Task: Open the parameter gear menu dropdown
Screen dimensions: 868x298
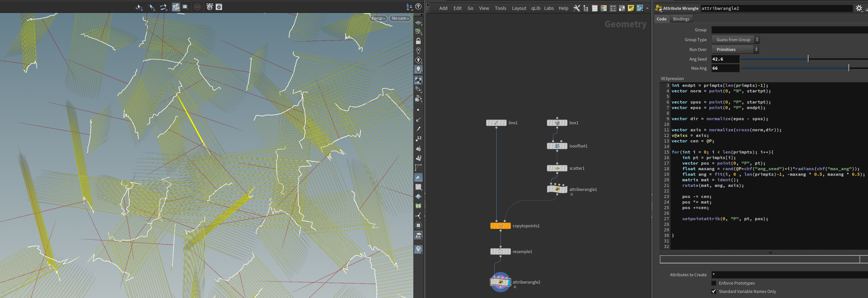Action: click(859, 8)
